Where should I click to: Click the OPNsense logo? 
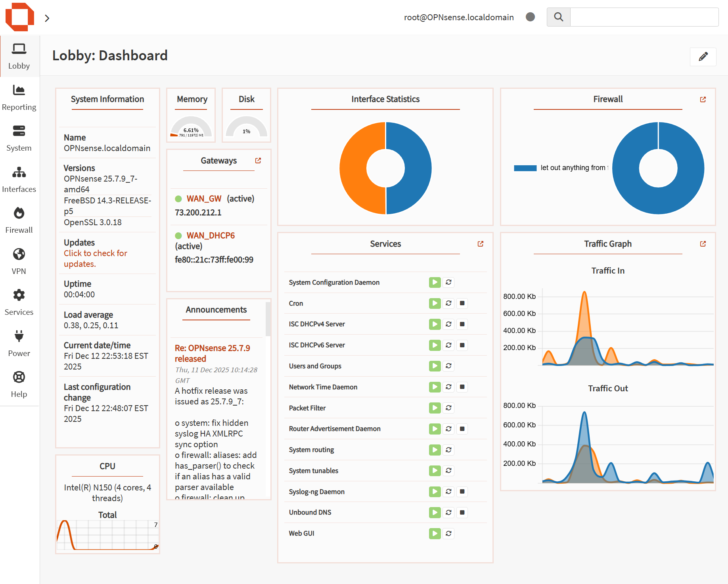point(19,17)
